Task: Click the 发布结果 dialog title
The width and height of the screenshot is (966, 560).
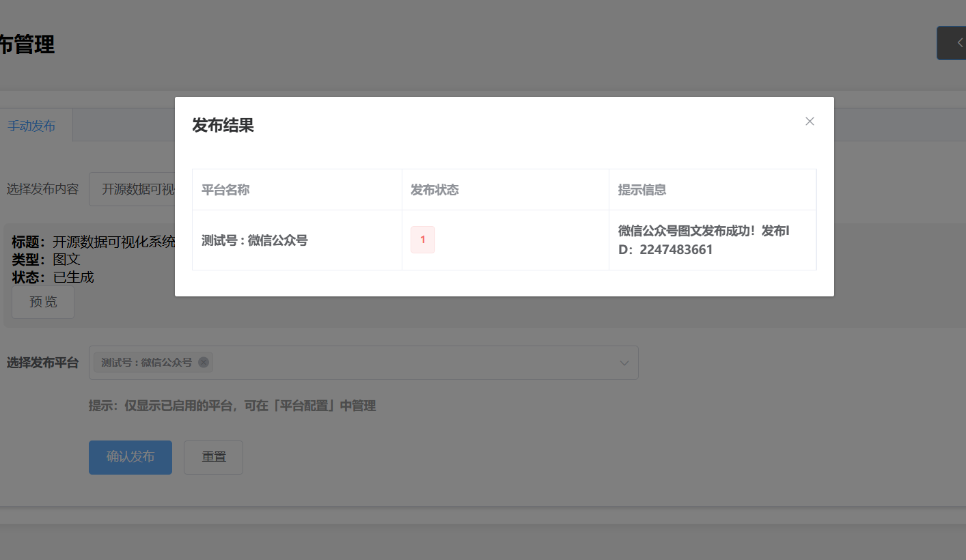Action: pos(223,126)
